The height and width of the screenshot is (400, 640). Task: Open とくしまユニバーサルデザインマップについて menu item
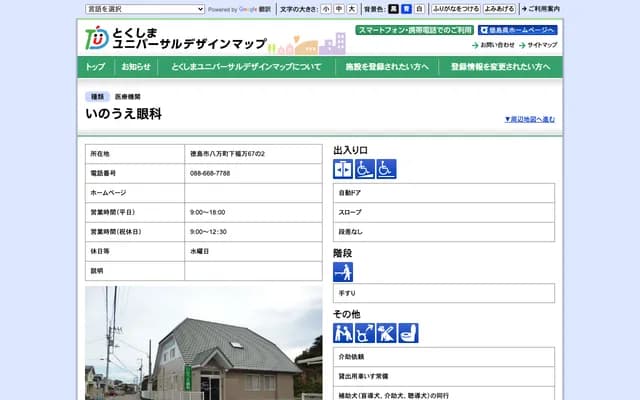(x=246, y=67)
